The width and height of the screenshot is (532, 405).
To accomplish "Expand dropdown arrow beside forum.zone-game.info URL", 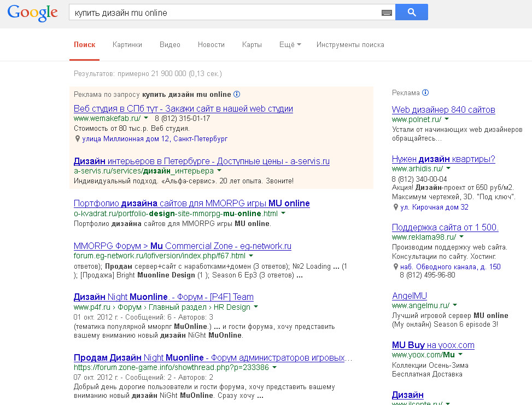I will (274, 367).
